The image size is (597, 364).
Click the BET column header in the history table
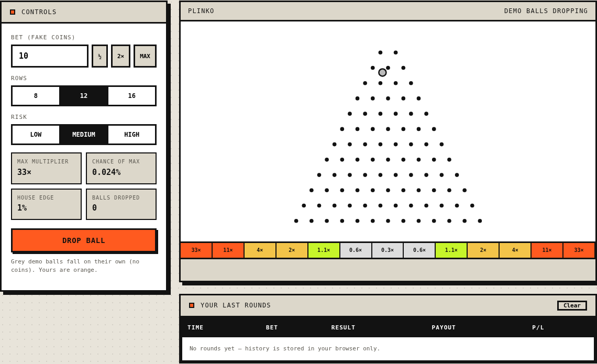pos(272,327)
